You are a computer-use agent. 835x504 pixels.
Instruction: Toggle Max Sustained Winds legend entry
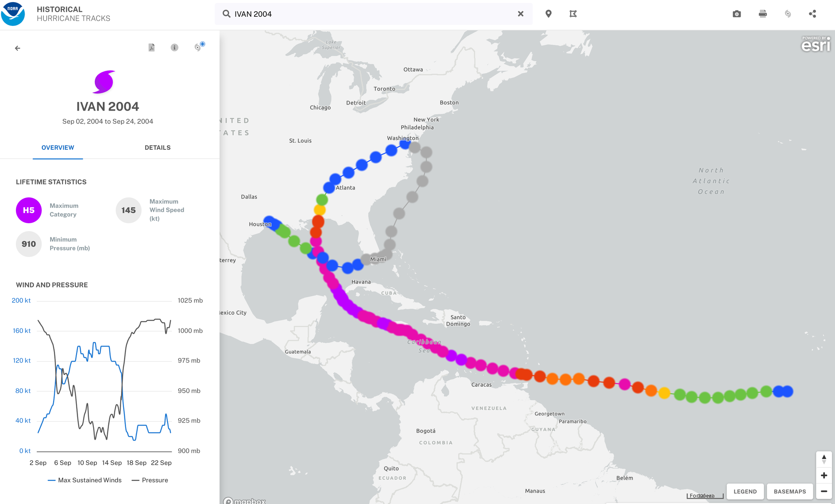coord(85,480)
